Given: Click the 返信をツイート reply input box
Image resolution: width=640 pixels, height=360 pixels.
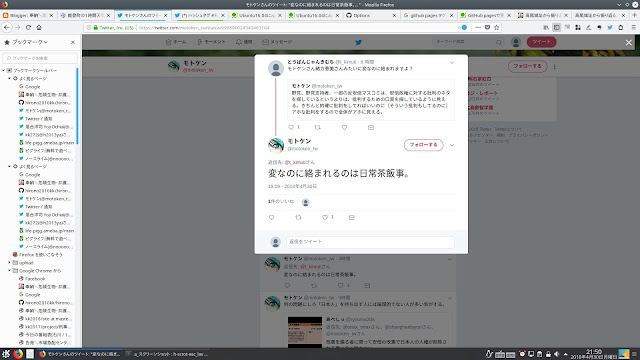Looking at the screenshot, I should 370,242.
